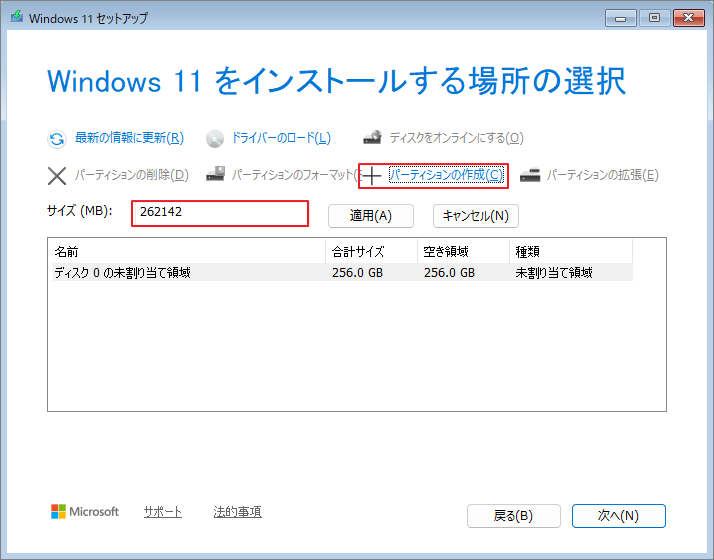Screen dimensions: 714x560
Task: Click the 名前 column header
Action: (x=189, y=251)
